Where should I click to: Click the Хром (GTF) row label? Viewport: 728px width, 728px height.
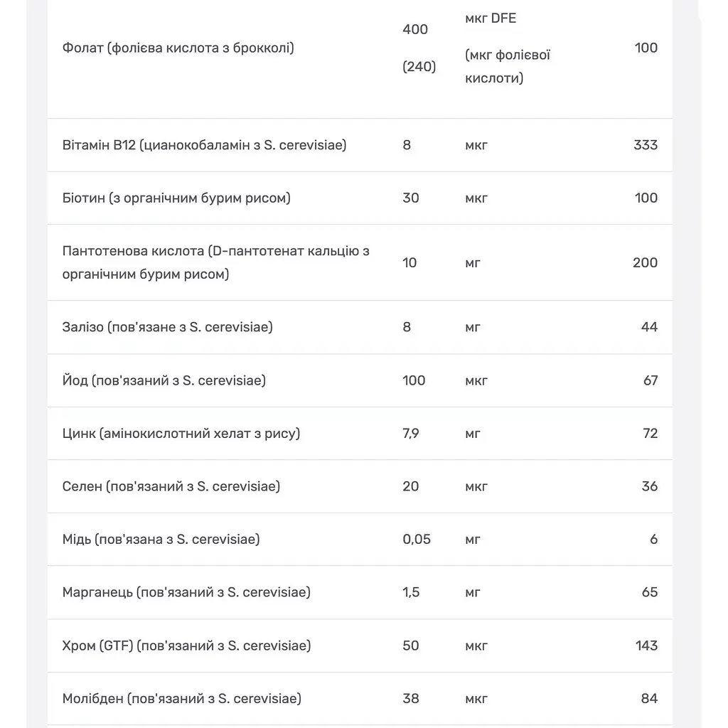pyautogui.click(x=187, y=646)
